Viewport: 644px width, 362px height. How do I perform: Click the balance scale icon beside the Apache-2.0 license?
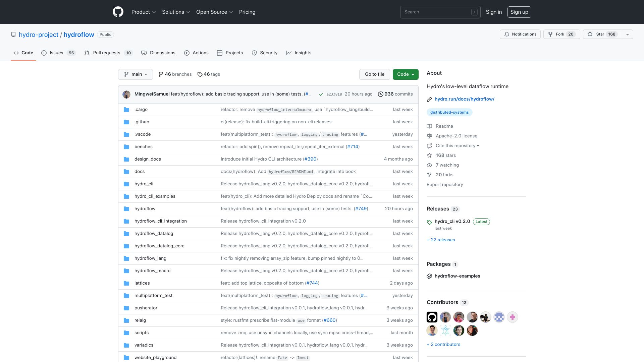[429, 136]
